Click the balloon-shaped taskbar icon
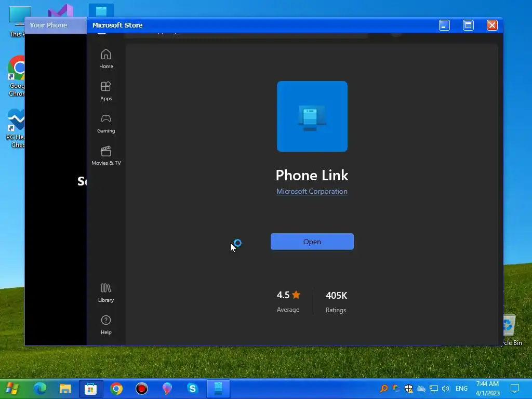 pos(167,388)
